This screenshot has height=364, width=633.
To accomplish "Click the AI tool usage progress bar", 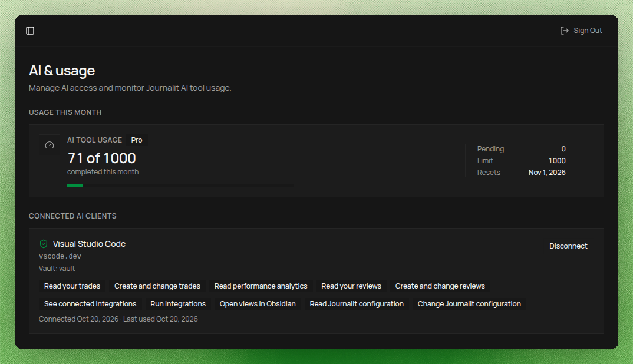I will tap(180, 186).
